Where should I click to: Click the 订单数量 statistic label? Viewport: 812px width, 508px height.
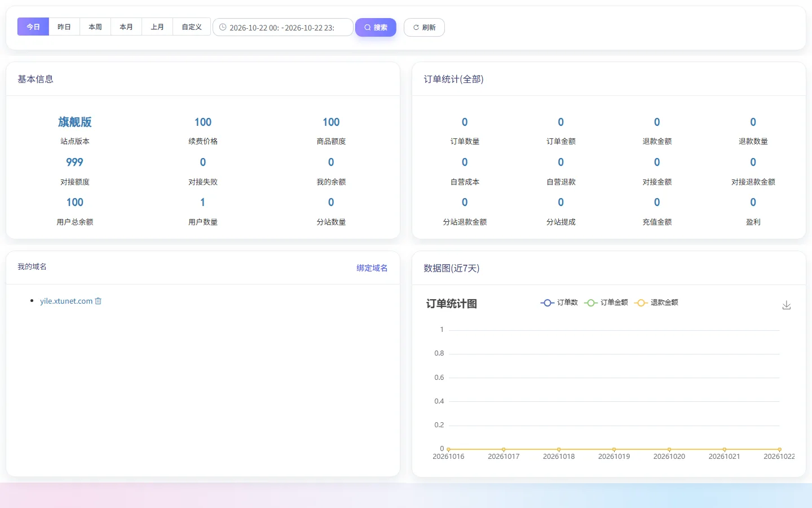click(465, 141)
